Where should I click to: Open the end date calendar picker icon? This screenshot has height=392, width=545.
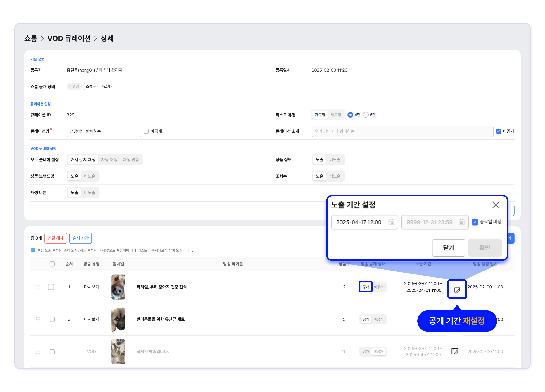click(x=461, y=222)
